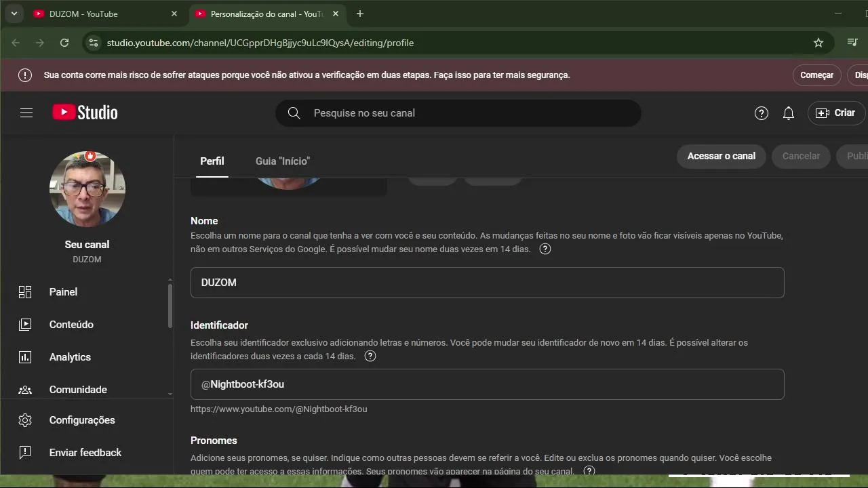The width and height of the screenshot is (868, 488).
Task: Click the Cancelar button
Action: pyautogui.click(x=801, y=156)
